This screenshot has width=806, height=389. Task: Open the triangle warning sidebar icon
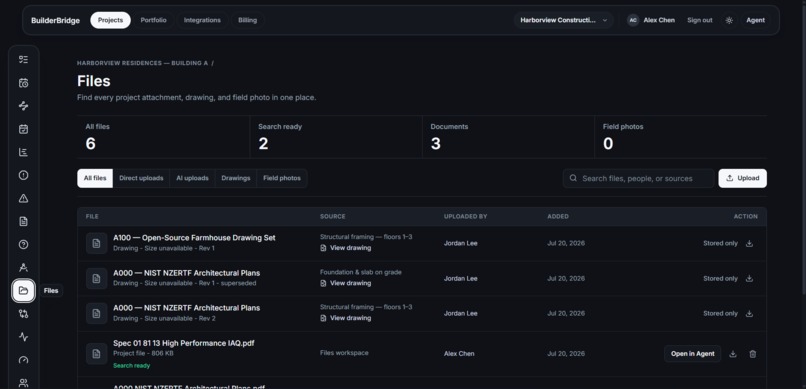pyautogui.click(x=23, y=198)
